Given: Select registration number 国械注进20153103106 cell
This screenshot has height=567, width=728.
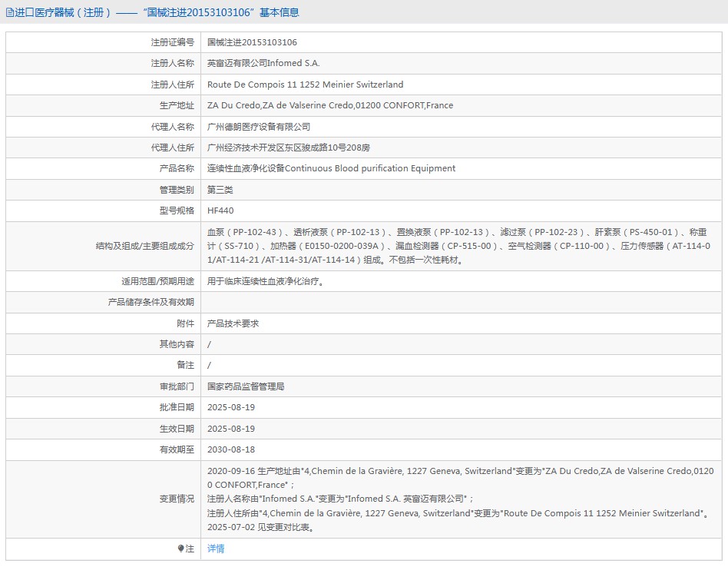Looking at the screenshot, I should [252, 42].
